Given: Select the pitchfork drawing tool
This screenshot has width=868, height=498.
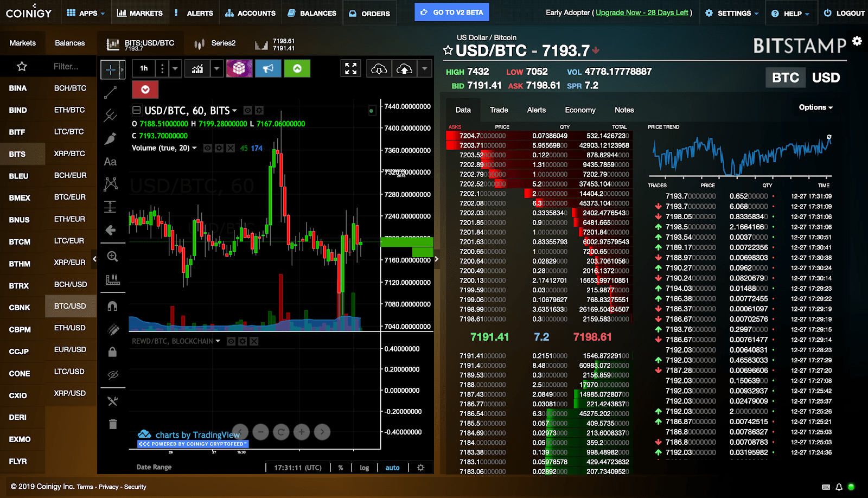Looking at the screenshot, I should (x=110, y=115).
